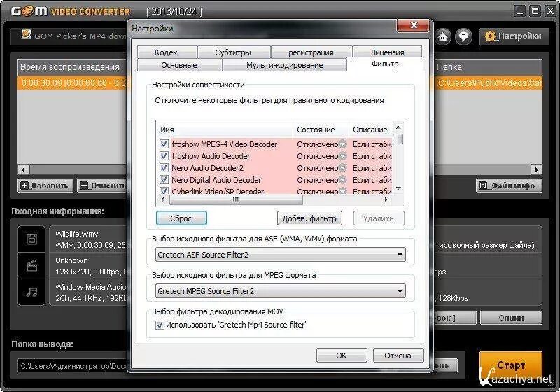Click filter list scroll down arrow

[398, 188]
